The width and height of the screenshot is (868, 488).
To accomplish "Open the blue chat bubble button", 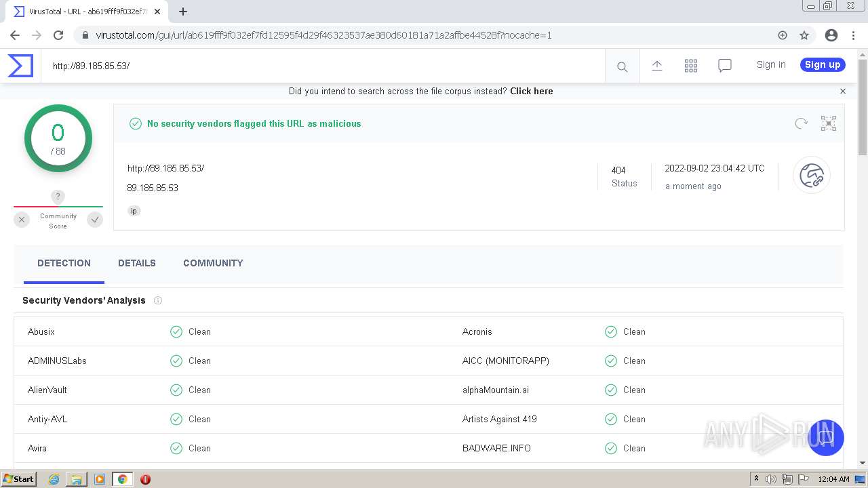I will (825, 438).
